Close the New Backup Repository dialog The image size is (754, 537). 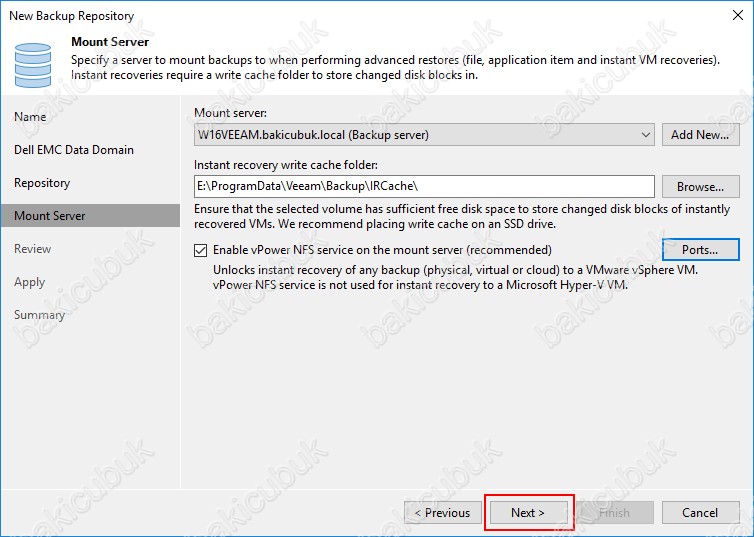733,15
